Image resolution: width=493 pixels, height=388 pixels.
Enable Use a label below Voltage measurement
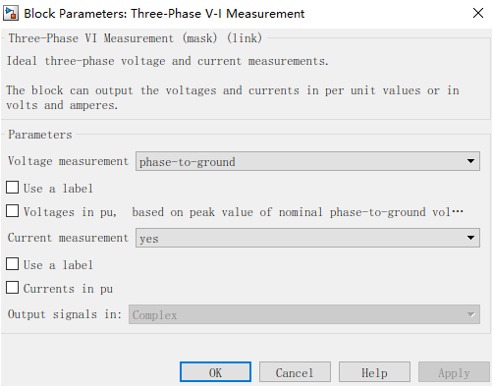pyautogui.click(x=12, y=188)
